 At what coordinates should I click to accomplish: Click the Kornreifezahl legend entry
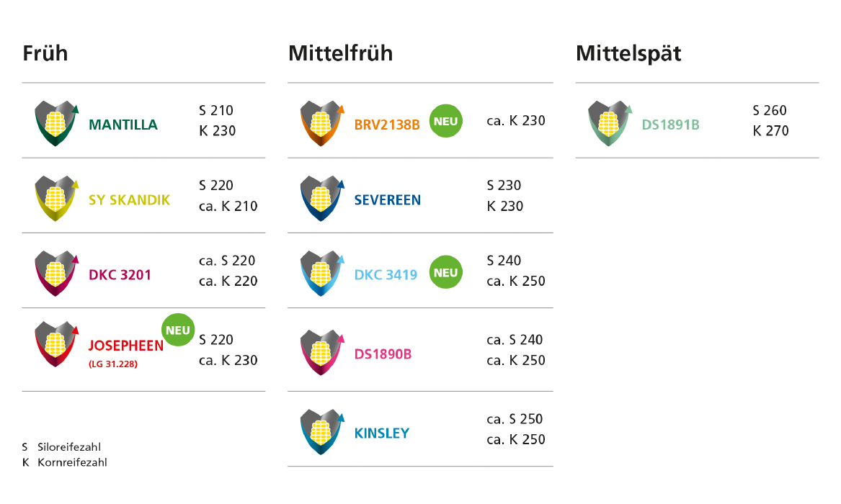[x=64, y=462]
